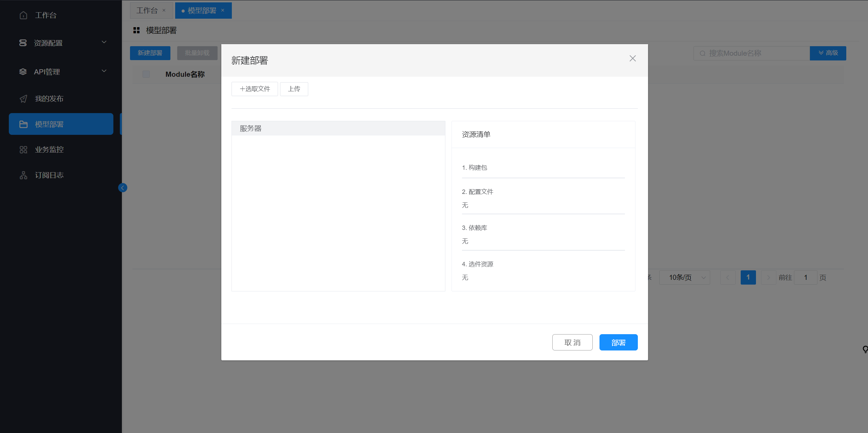Close the 新建部署 dialog with X
Image resolution: width=868 pixels, height=433 pixels.
[632, 58]
